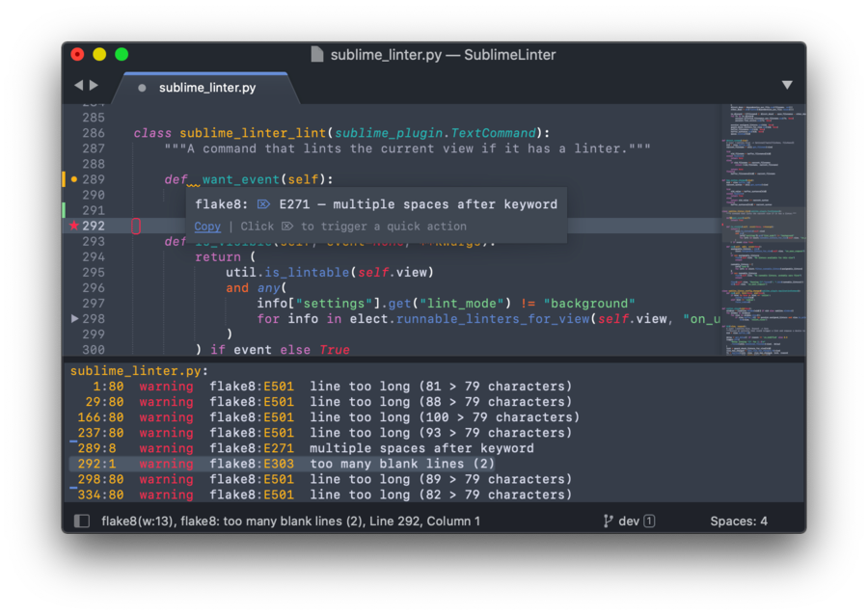
Task: Click the orange warning dot on line 289
Action: tap(74, 179)
